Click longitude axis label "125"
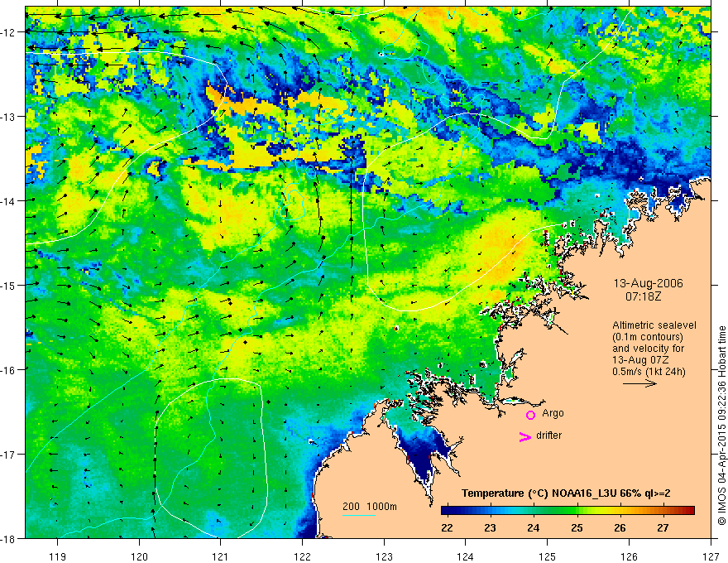 (x=548, y=556)
